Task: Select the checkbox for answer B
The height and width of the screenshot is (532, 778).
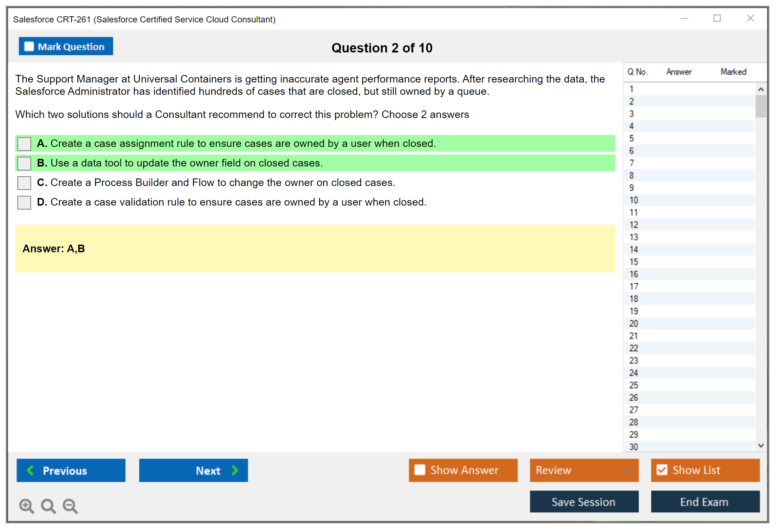Action: pyautogui.click(x=24, y=163)
